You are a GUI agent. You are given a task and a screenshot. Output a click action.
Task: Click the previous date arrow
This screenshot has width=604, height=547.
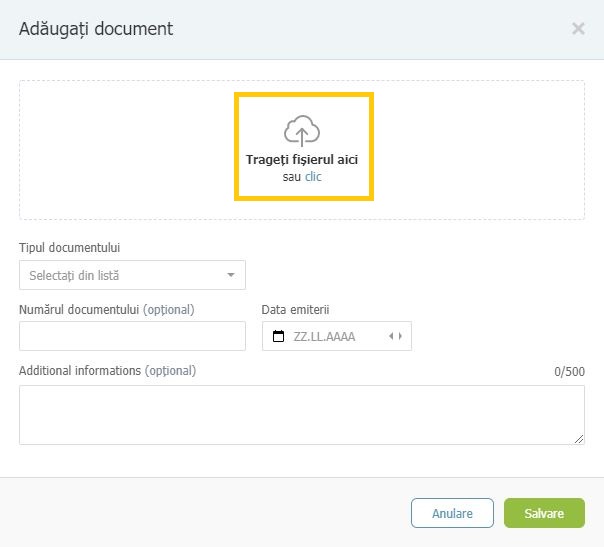pyautogui.click(x=391, y=336)
